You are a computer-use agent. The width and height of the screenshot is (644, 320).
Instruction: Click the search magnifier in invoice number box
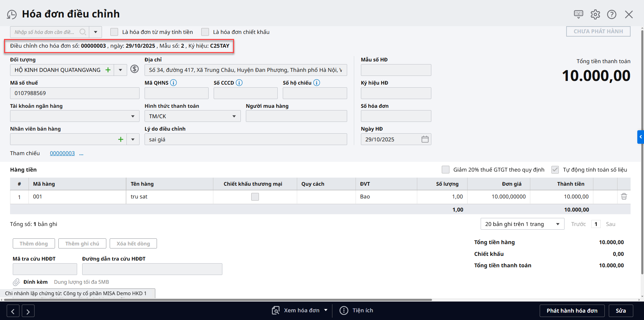83,32
